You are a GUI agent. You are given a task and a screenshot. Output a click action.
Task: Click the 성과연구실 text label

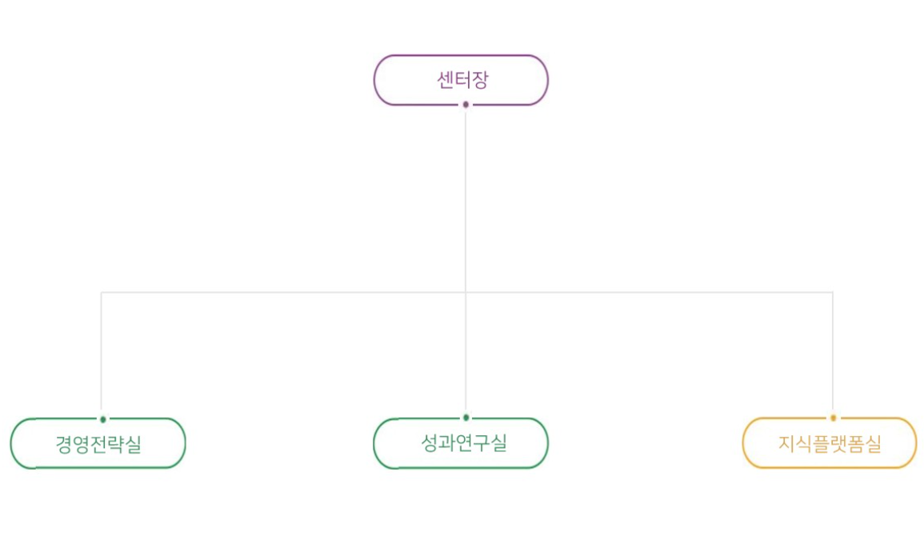point(464,442)
